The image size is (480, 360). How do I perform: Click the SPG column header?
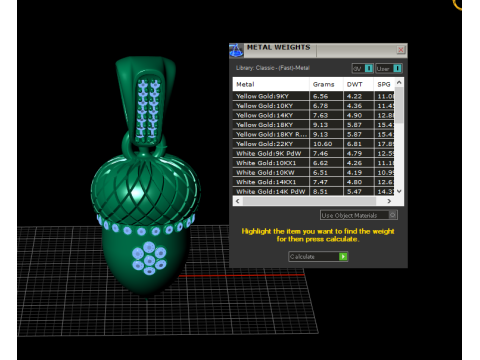point(384,84)
